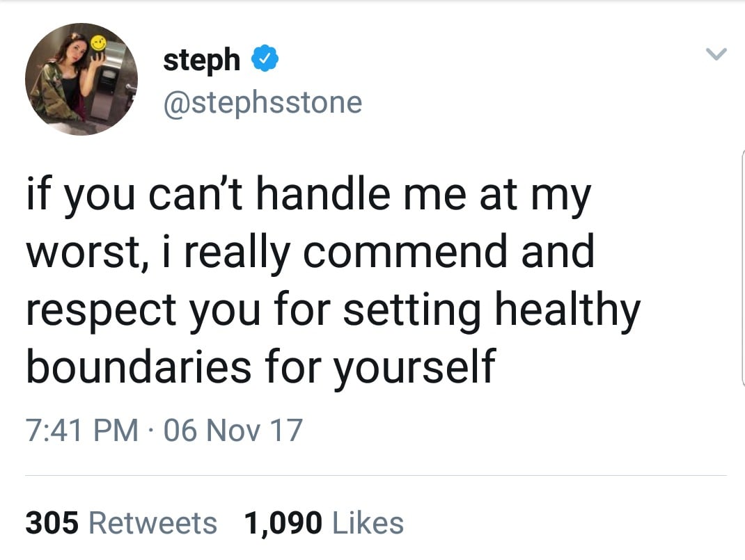Open the Likes label list
The image size is (745, 560).
pos(368,523)
